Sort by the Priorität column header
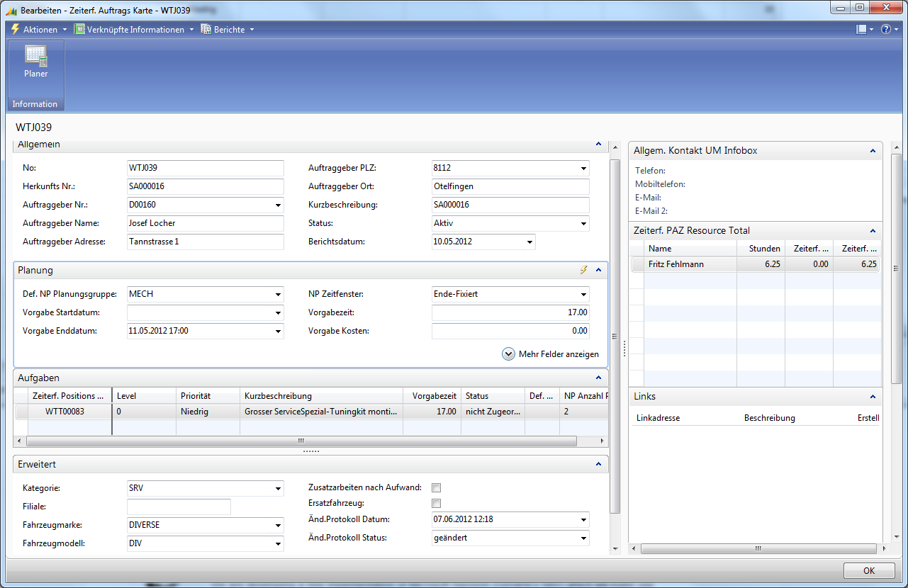The width and height of the screenshot is (908, 588). [208, 396]
